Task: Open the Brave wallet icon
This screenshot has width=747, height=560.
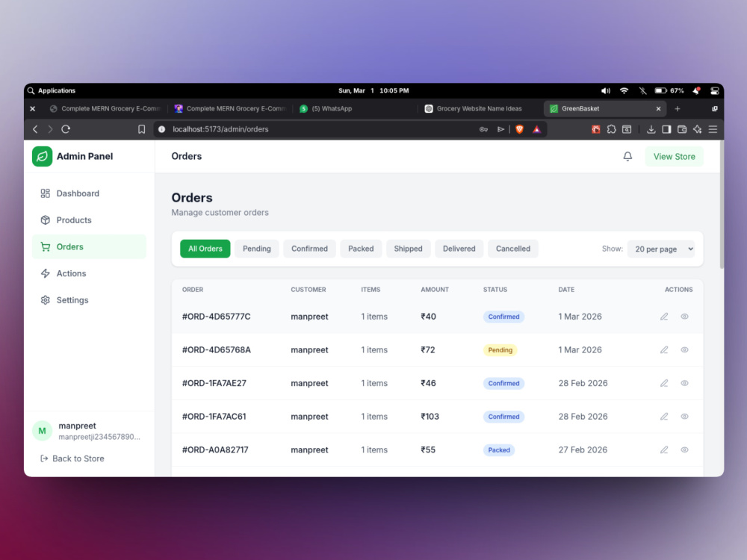Action: coord(682,129)
